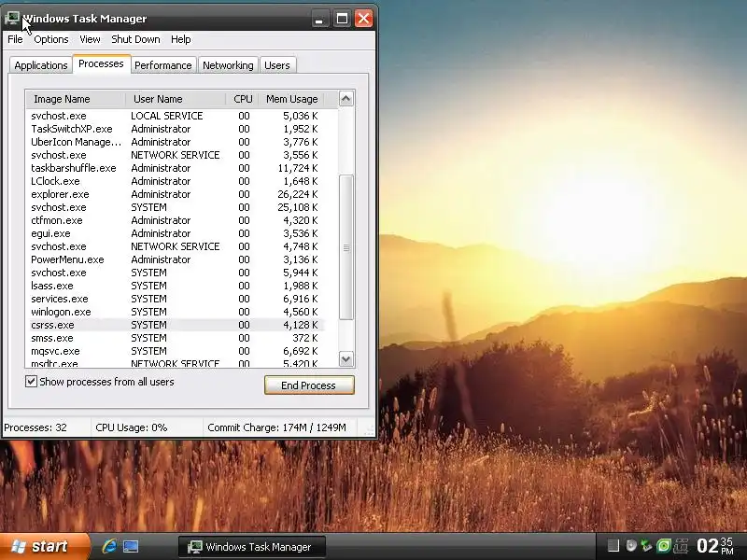Sort by the CPU column header

coord(243,99)
